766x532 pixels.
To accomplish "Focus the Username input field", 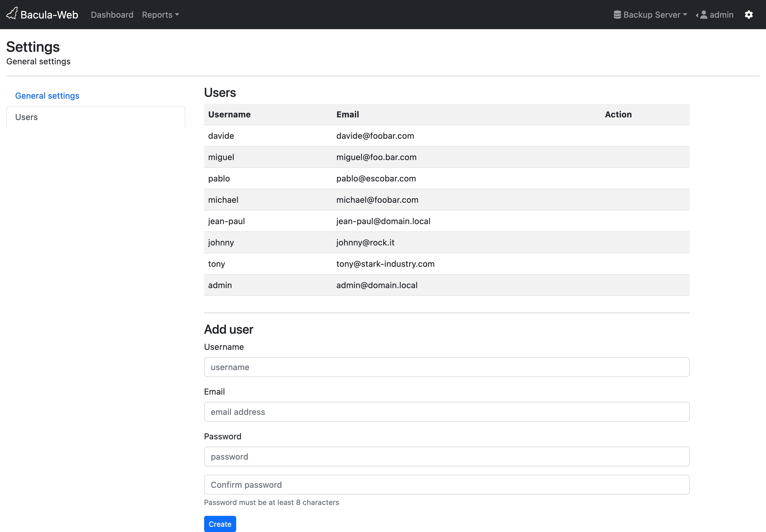I will (447, 367).
